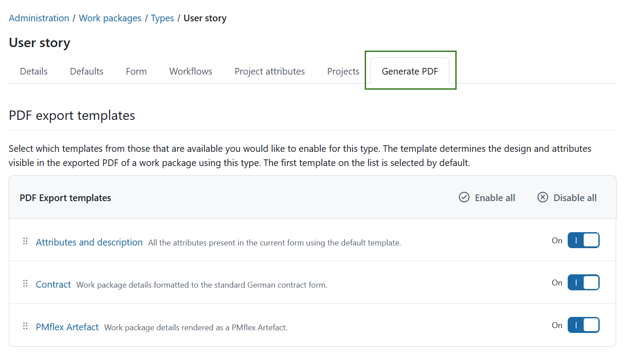Click the drag handle for Attributes and description
The height and width of the screenshot is (364, 625).
pos(25,241)
